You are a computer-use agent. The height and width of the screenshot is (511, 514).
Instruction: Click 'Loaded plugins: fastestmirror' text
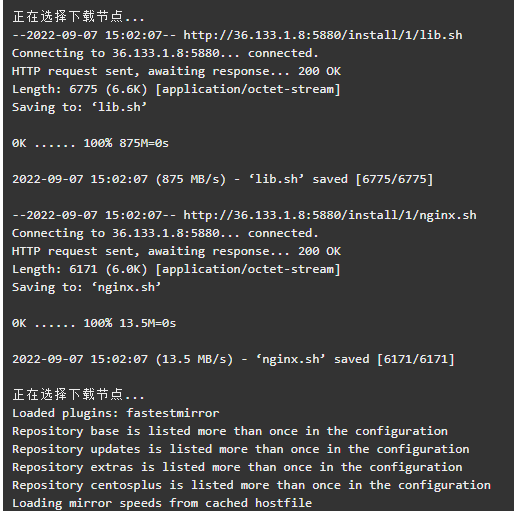click(x=116, y=413)
